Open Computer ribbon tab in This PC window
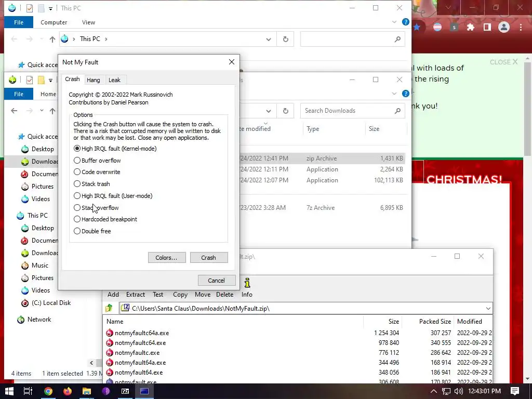Screen dimensions: 532x399 54,22
